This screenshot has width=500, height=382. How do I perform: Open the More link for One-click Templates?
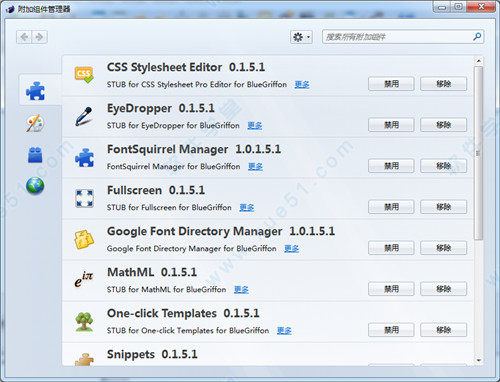pyautogui.click(x=284, y=331)
